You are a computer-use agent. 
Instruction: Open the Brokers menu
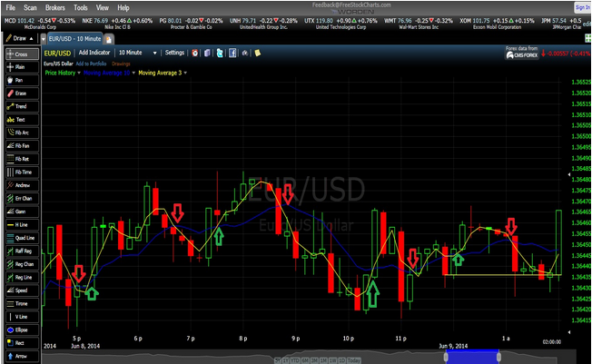tap(55, 7)
